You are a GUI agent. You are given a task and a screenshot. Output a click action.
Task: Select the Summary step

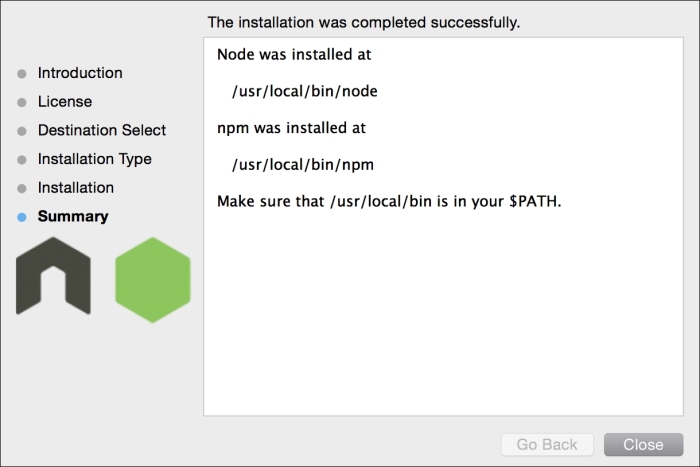[x=73, y=216]
